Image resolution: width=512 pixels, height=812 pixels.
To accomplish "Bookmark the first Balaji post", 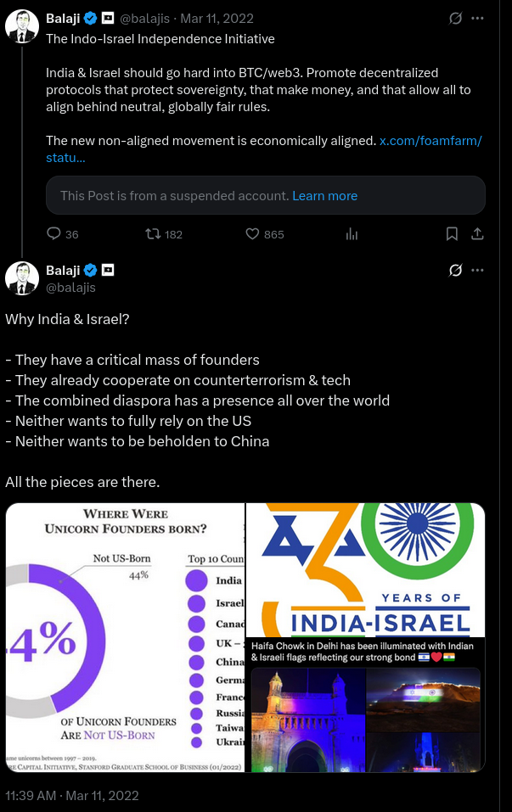I will (453, 234).
